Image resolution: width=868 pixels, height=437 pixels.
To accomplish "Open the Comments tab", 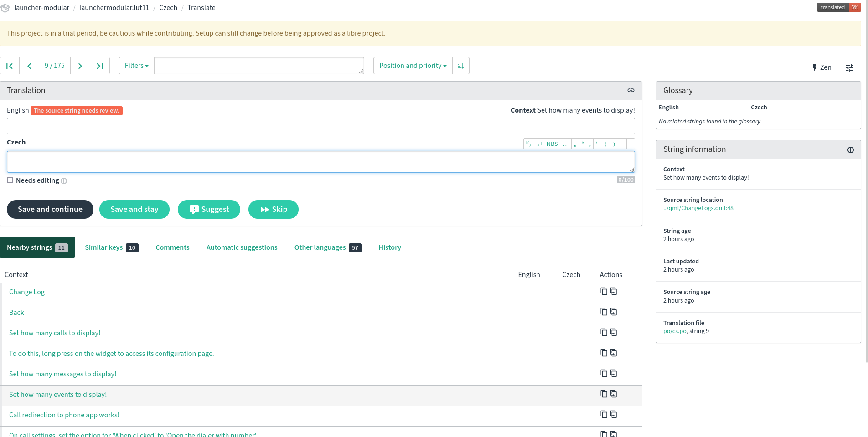I will point(172,247).
